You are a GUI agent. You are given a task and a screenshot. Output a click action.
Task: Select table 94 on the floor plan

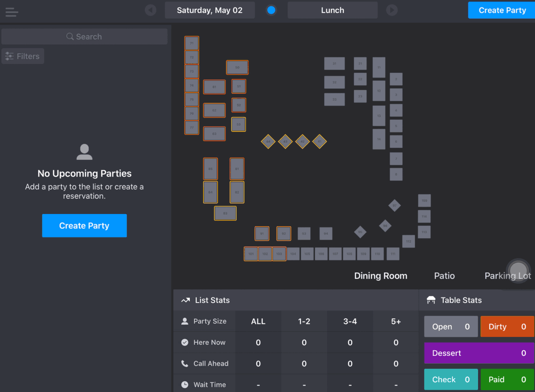(x=326, y=234)
